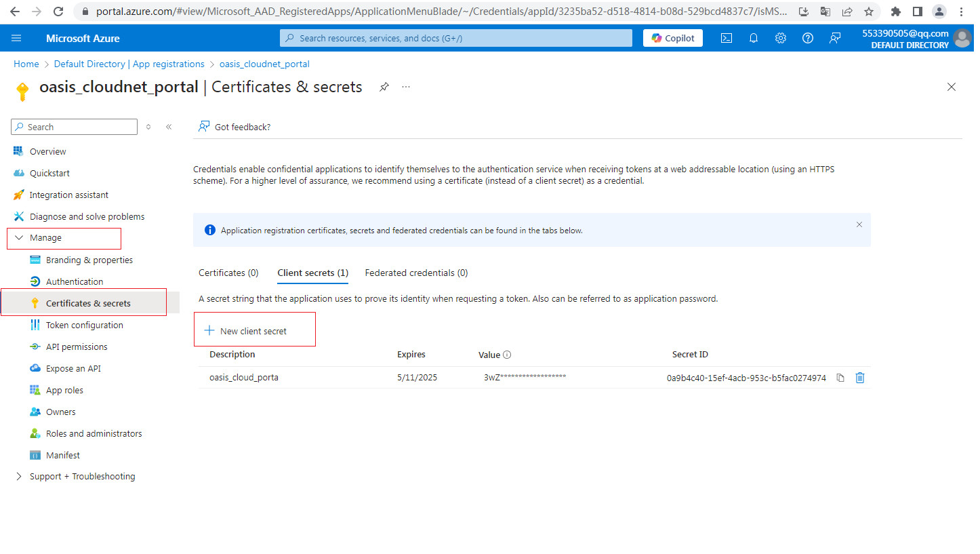The image size is (980, 554).
Task: Switch to the Certificates (0) tab
Action: 228,273
